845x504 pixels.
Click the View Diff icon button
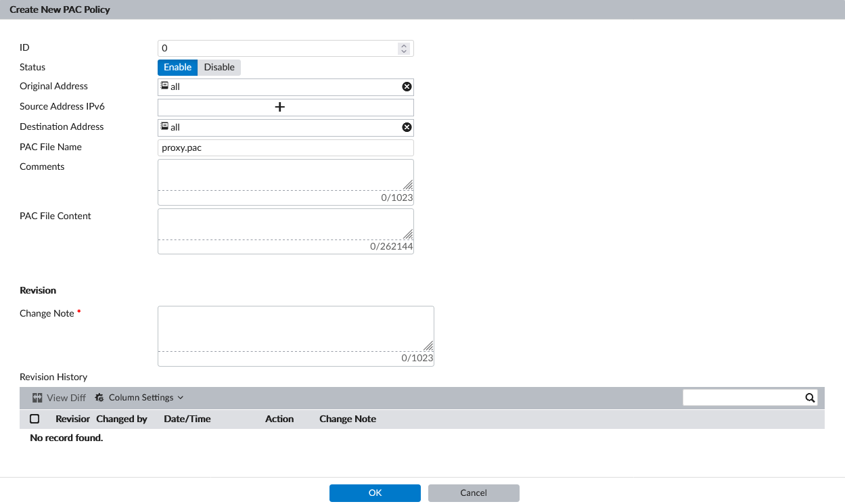59,398
